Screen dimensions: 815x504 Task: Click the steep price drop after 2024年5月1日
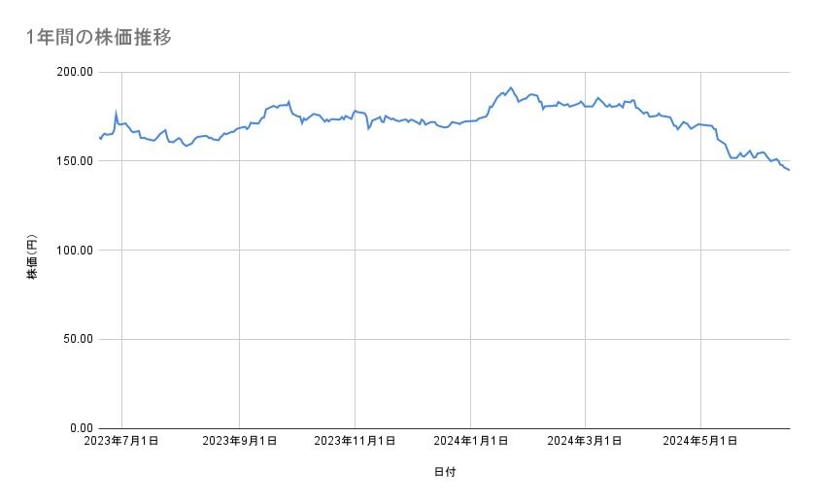click(724, 148)
